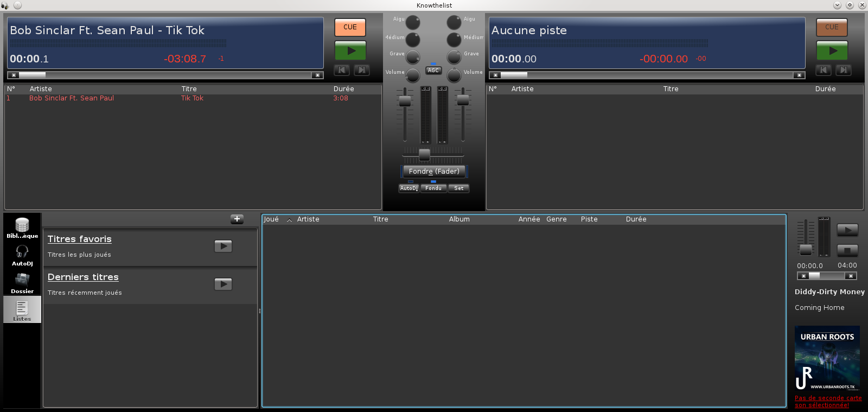Viewport: 868px width, 412px height.
Task: Click right deck Aigu treble knob
Action: point(454,22)
